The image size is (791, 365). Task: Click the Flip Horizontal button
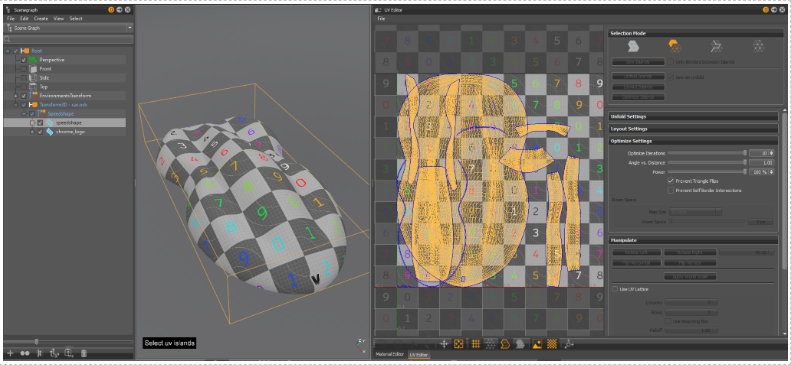(637, 263)
